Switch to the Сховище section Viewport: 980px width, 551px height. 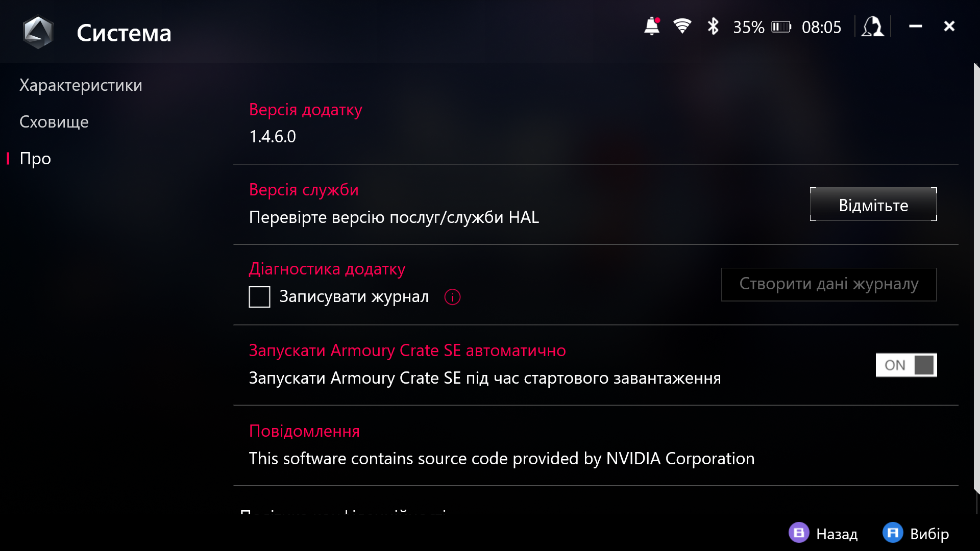click(x=54, y=122)
